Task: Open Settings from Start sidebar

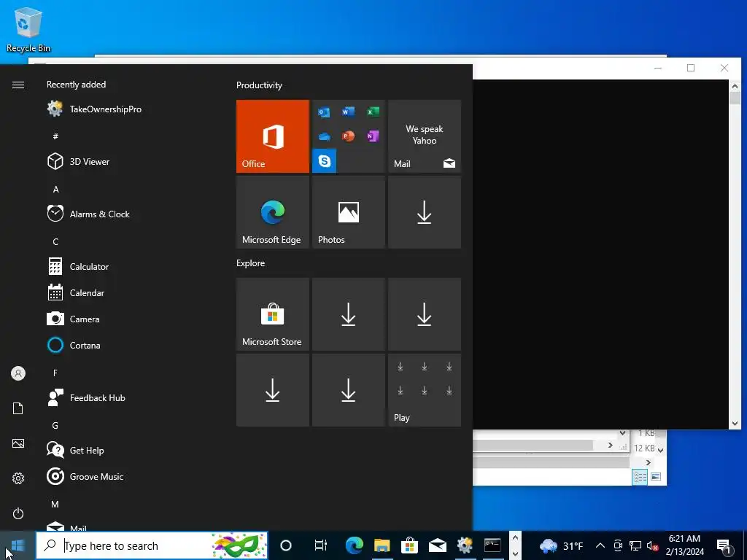Action: (x=18, y=478)
